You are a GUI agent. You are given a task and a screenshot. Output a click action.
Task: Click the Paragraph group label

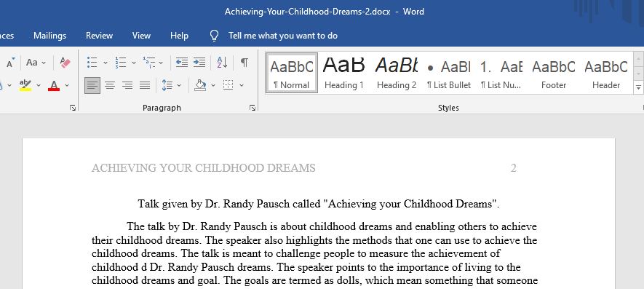[162, 108]
